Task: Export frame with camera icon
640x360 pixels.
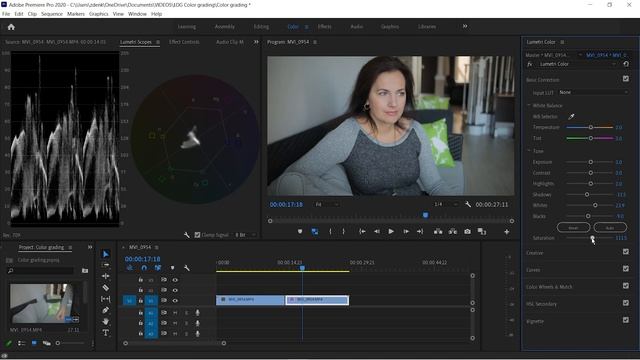Action: point(467,231)
